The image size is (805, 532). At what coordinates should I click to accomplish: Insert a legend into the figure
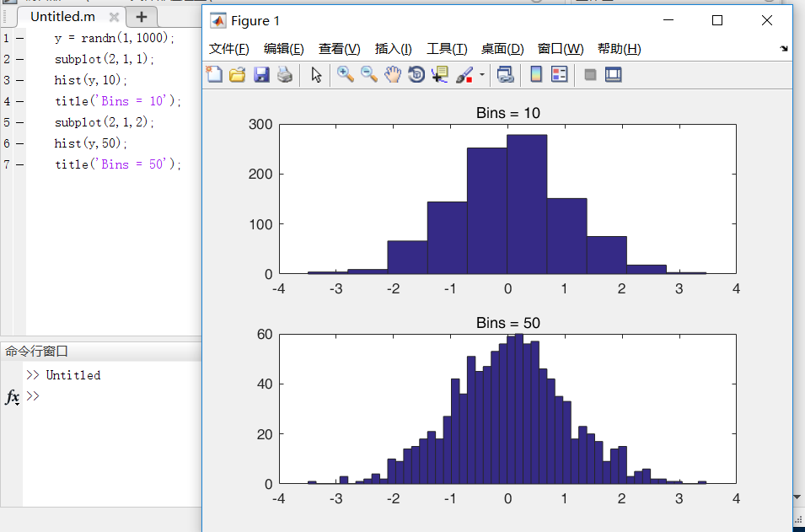point(559,74)
